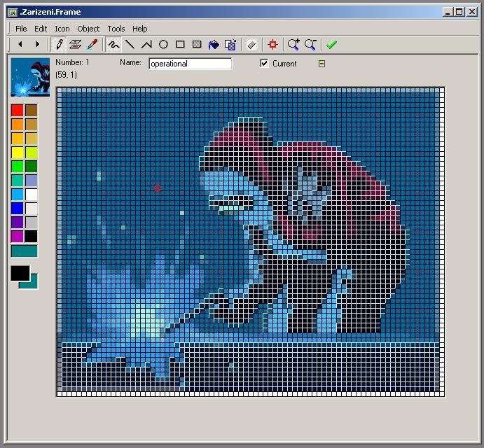Pick the purple color swatch
The height and width of the screenshot is (448, 484).
(x=18, y=223)
